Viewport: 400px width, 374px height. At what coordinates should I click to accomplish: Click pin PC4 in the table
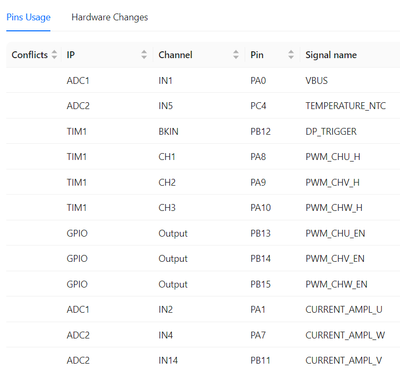(258, 106)
